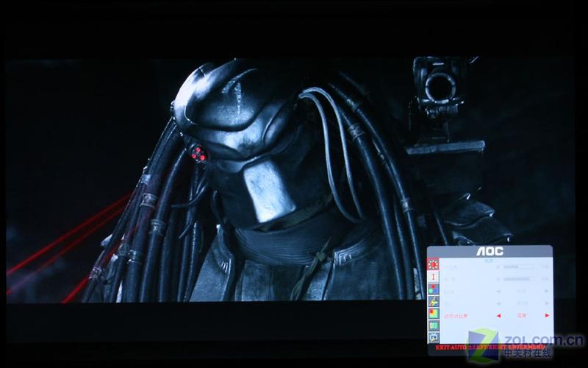Select the red sun-shaped Luminance icon
588x368 pixels.
(x=433, y=264)
